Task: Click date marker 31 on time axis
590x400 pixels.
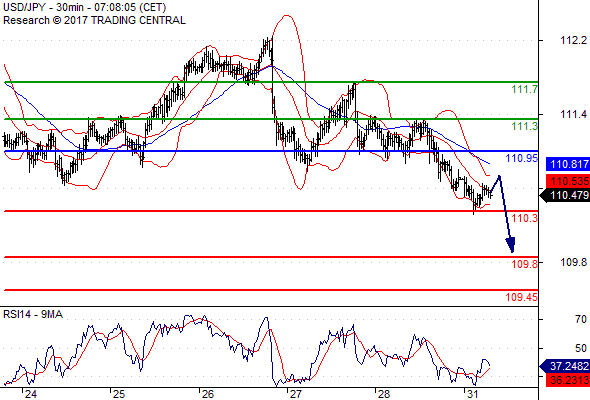Action: 473,394
